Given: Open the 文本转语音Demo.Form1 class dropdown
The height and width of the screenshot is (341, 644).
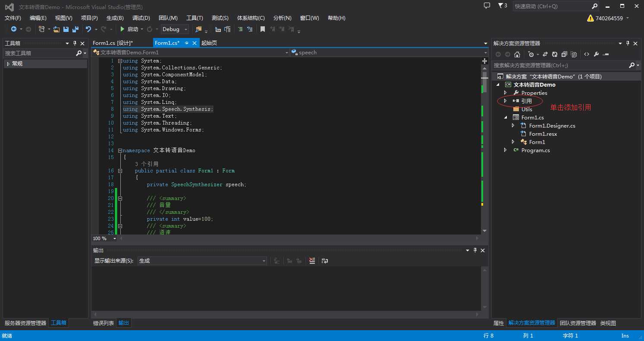Looking at the screenshot, I should [190, 52].
